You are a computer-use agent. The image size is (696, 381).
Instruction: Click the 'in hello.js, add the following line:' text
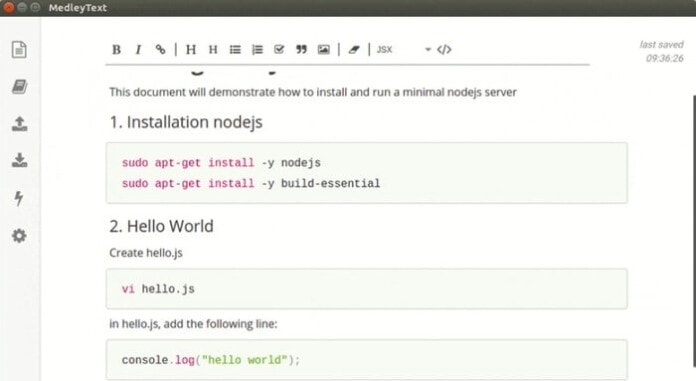pos(193,324)
